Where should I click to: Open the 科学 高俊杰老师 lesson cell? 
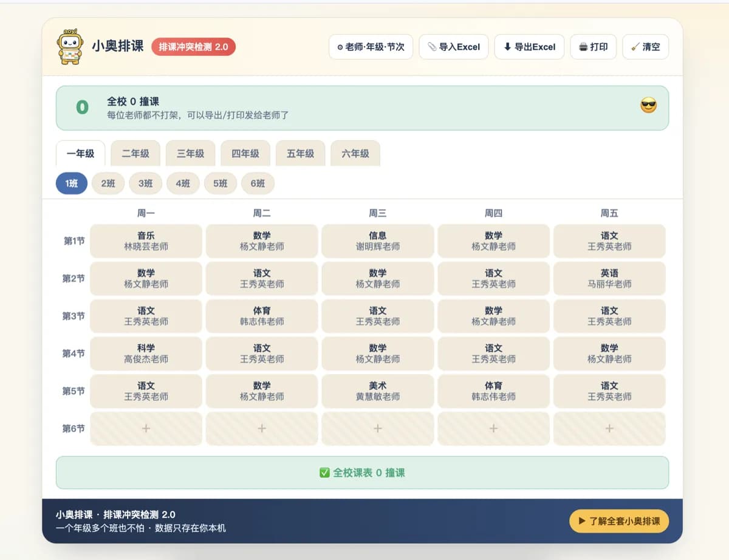pos(146,353)
